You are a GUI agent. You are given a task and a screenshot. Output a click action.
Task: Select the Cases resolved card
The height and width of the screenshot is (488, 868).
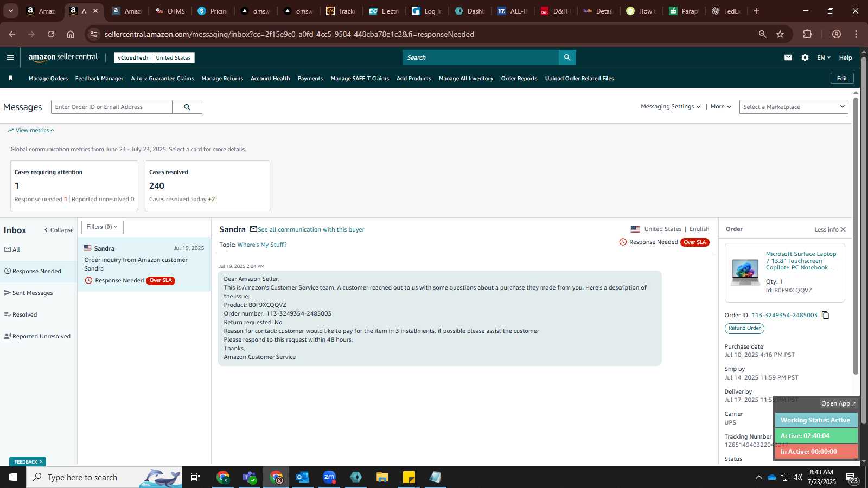click(x=207, y=186)
